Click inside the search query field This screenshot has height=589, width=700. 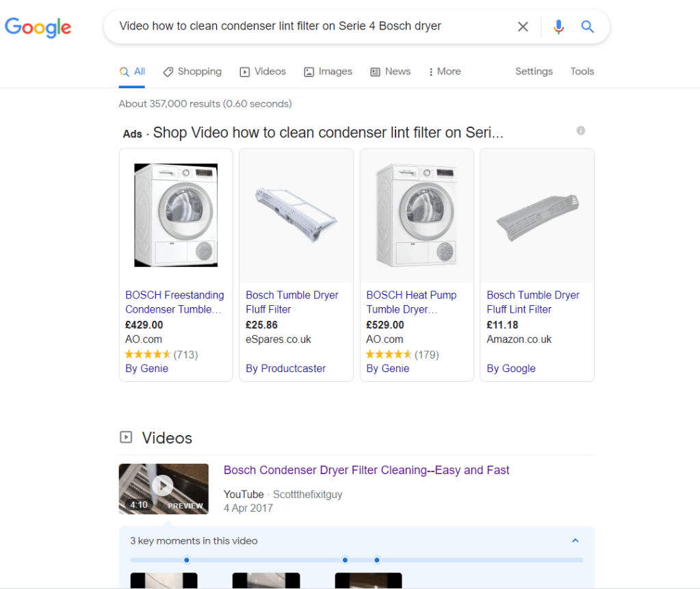click(x=308, y=27)
